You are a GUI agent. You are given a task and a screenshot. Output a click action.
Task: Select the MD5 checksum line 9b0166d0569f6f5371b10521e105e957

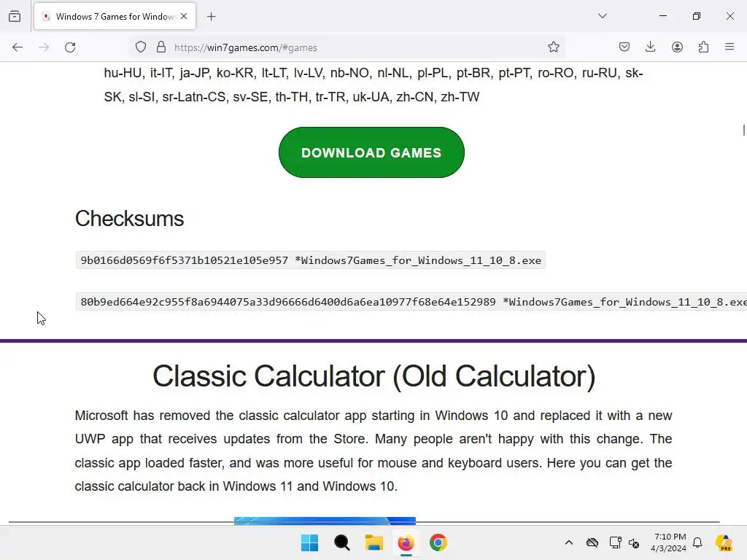click(x=311, y=260)
